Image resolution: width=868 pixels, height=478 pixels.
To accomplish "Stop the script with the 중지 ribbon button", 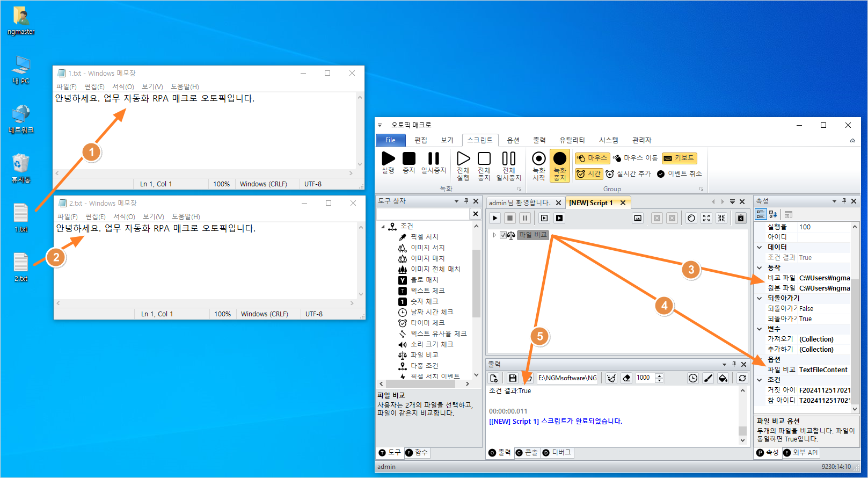I will [409, 162].
